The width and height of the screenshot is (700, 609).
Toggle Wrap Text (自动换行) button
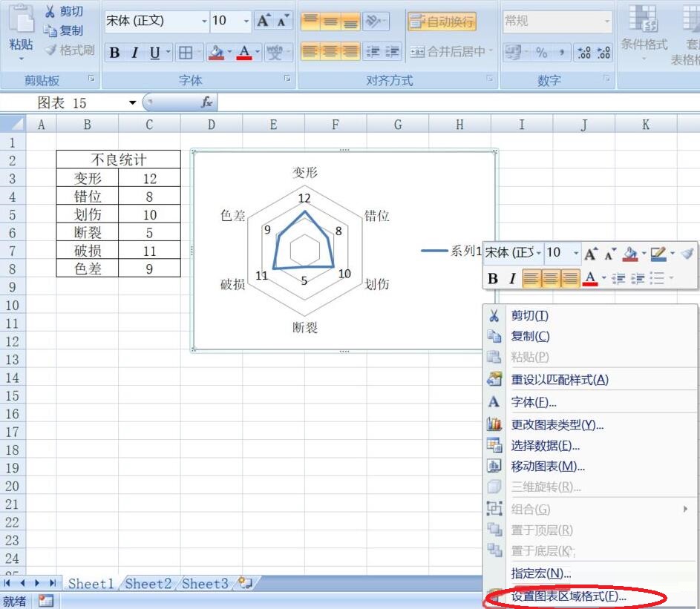click(x=442, y=22)
